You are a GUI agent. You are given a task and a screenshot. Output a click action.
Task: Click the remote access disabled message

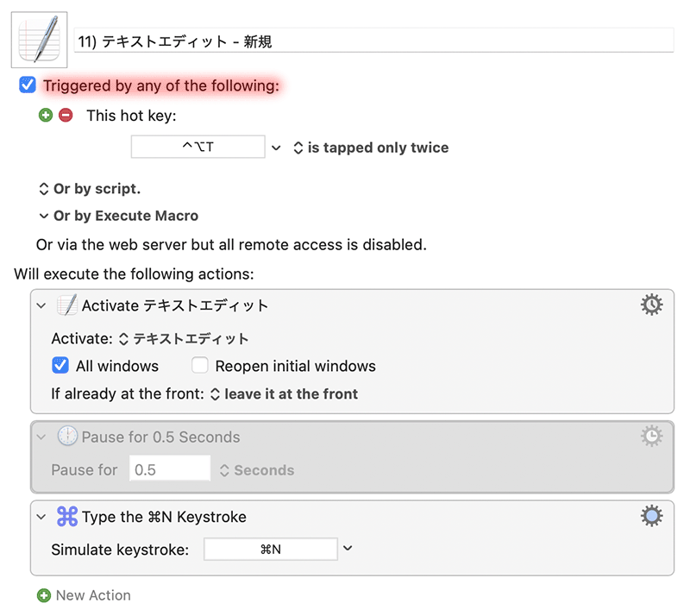pos(231,244)
